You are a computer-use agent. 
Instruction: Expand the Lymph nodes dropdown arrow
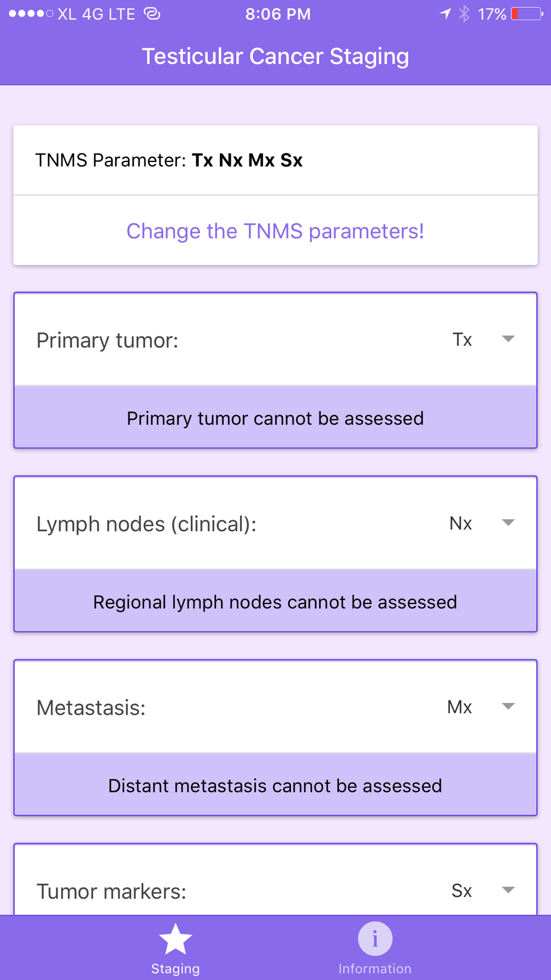click(508, 523)
